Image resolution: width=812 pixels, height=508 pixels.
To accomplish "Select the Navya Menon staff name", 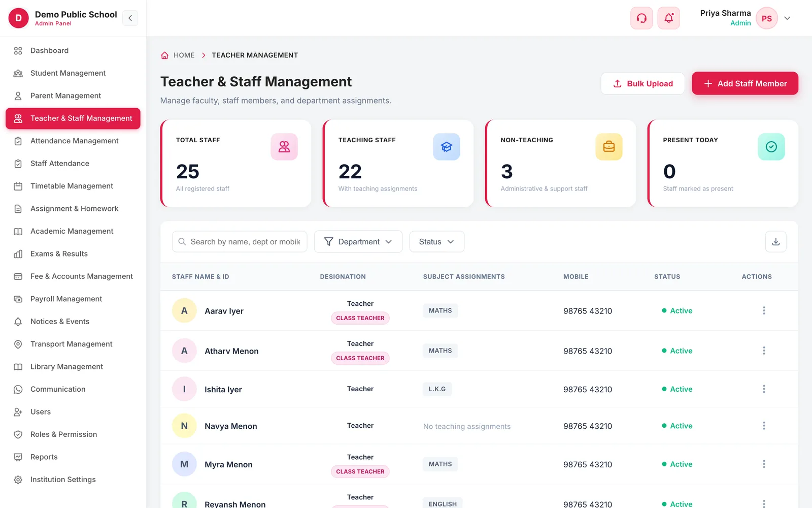I will pos(231,426).
